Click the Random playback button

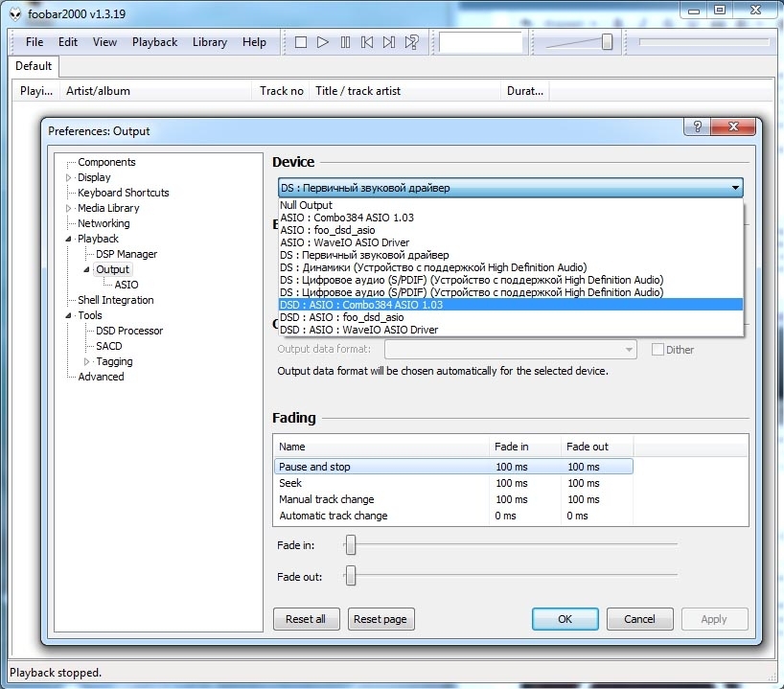point(411,42)
